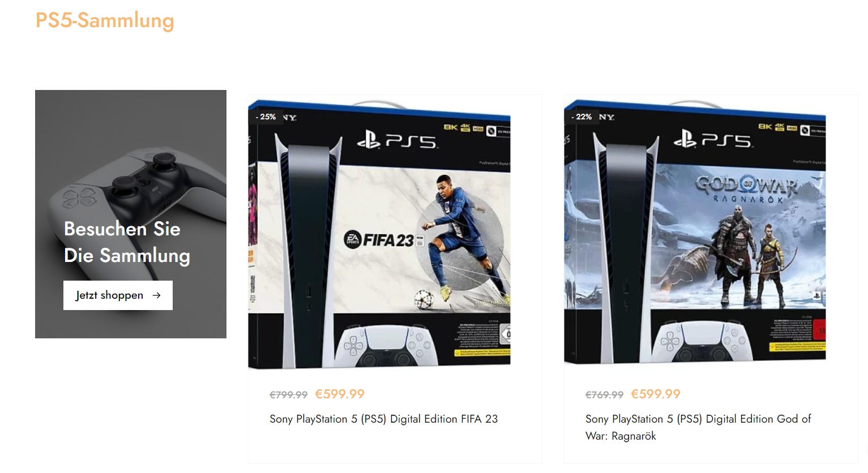Click the God of War bundle €599.99 price
The image size is (868, 473).
[656, 394]
